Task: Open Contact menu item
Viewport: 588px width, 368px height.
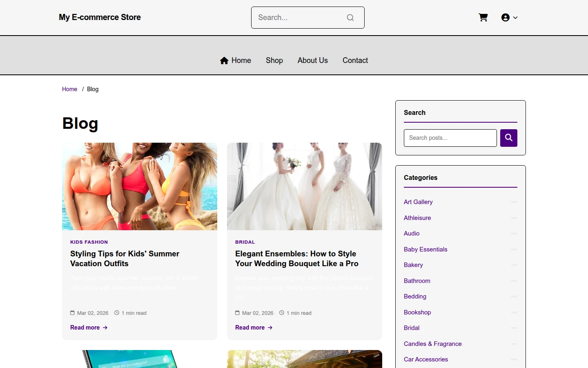Action: [x=355, y=61]
